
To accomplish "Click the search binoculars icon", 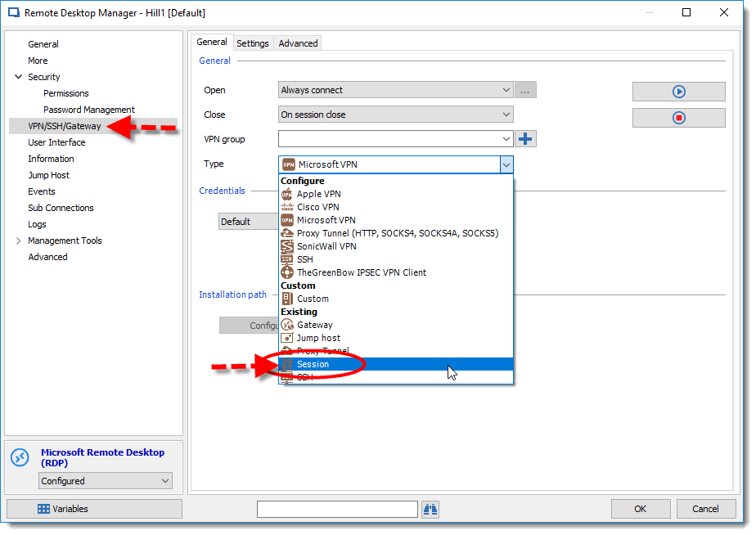I will coord(430,509).
